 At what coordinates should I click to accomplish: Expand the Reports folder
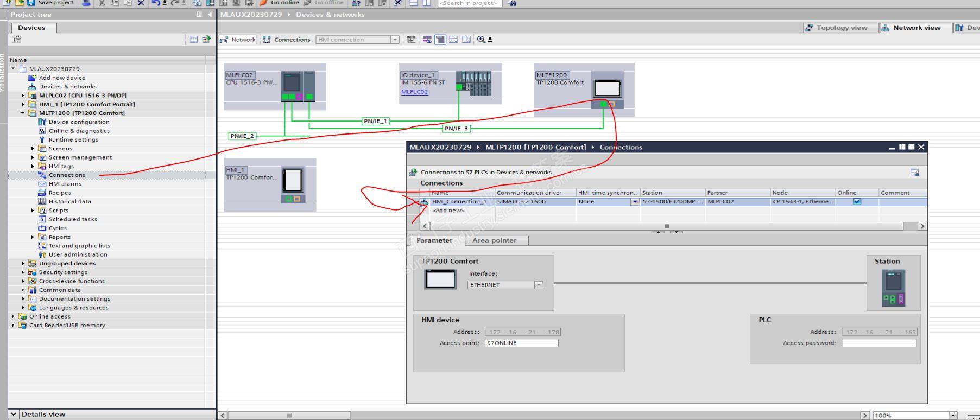[x=33, y=237]
